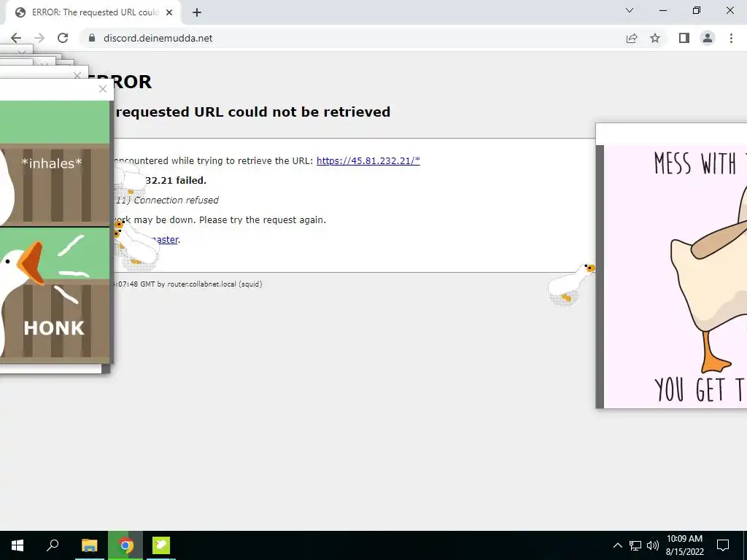Click the requested URL could not be retrieved heading
Viewport: 747px width, 560px height.
[253, 112]
